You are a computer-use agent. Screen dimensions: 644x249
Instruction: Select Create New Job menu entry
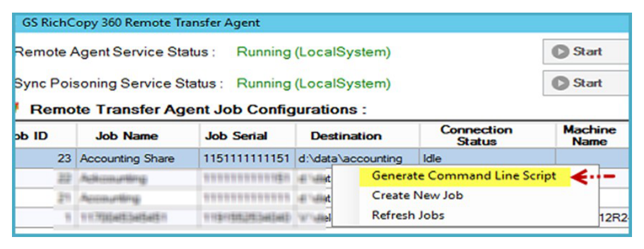tap(418, 195)
